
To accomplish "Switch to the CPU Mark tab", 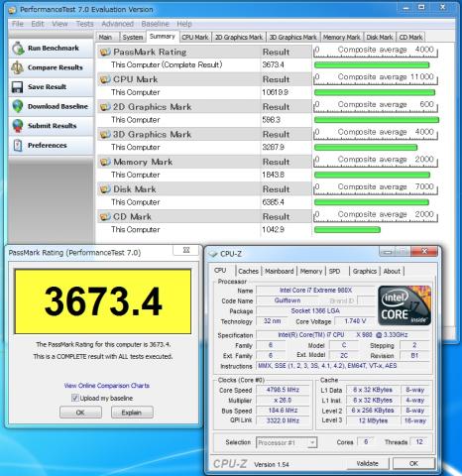I will pos(195,38).
